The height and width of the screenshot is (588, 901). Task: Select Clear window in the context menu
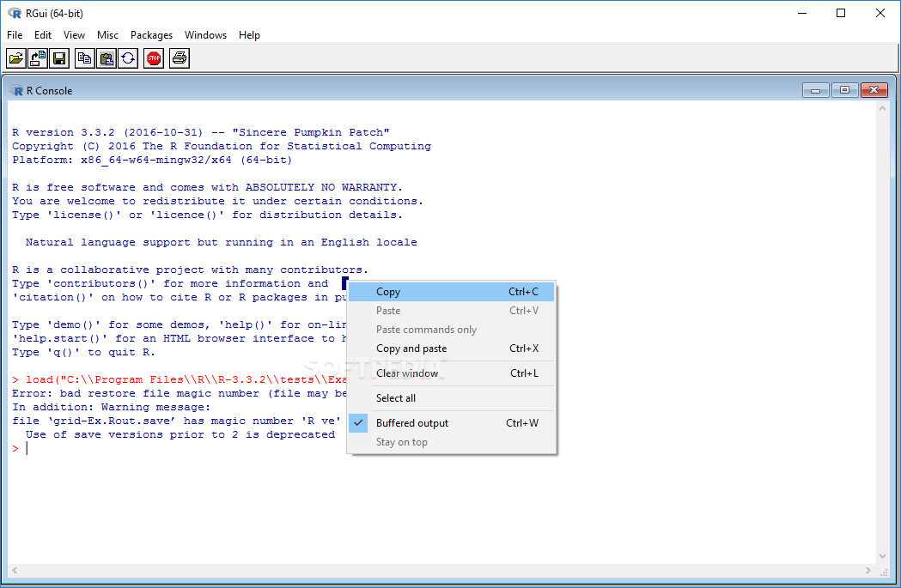[x=407, y=373]
